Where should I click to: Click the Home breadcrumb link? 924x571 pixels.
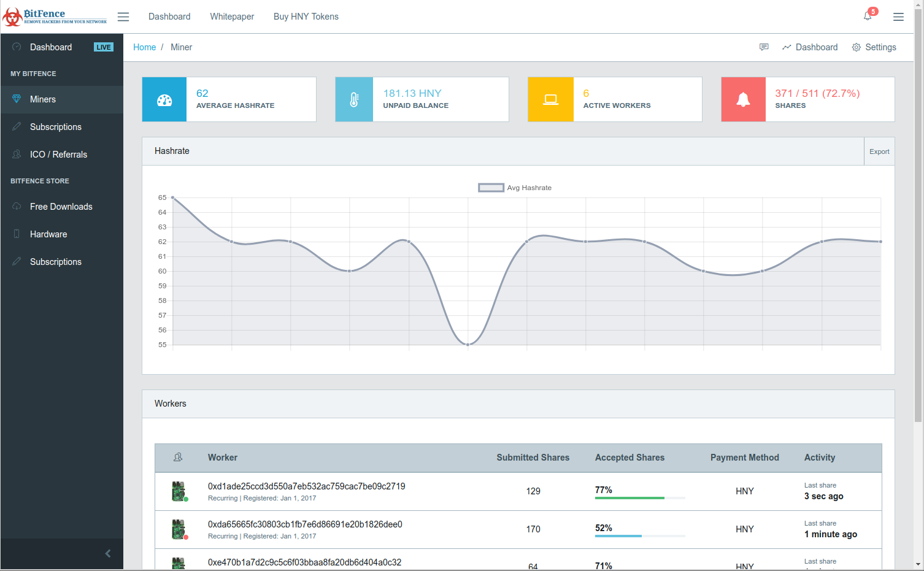(x=144, y=47)
